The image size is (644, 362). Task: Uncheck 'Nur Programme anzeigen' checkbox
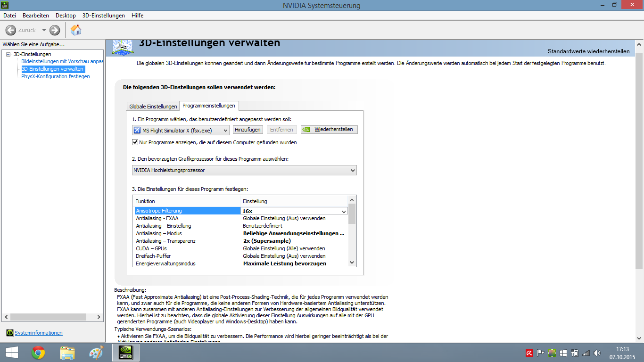(135, 142)
